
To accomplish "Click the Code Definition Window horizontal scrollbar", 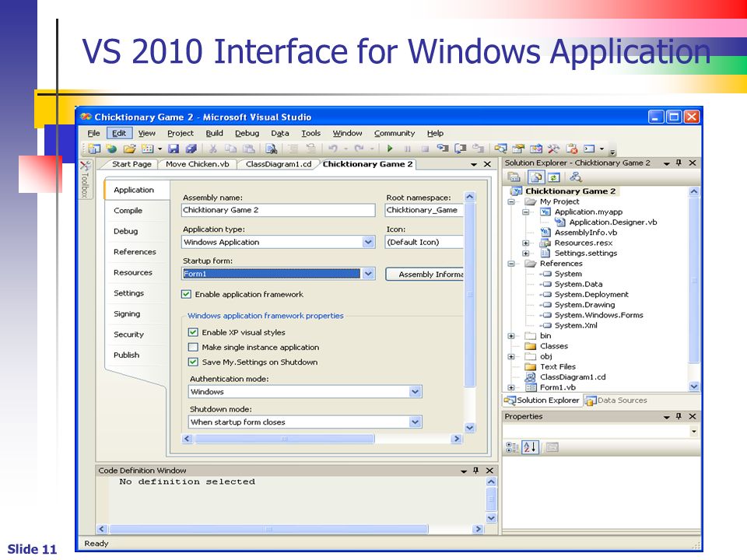I will pos(268,529).
